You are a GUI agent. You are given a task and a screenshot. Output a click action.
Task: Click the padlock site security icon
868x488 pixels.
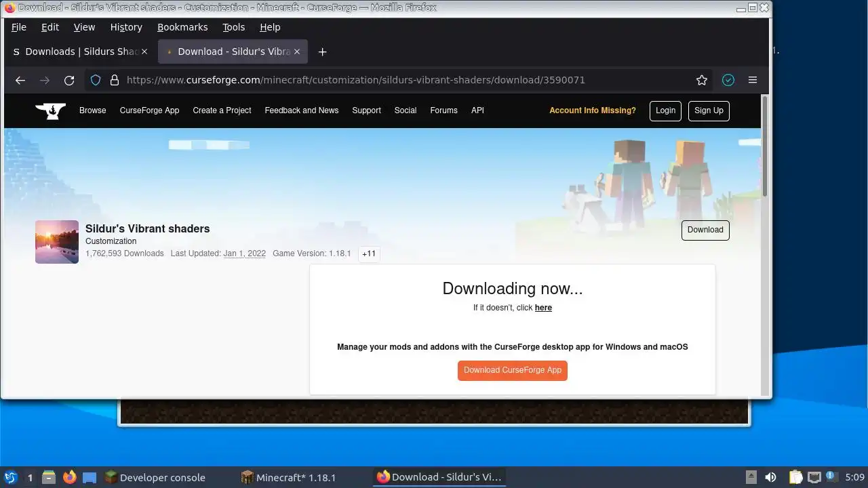(x=114, y=80)
